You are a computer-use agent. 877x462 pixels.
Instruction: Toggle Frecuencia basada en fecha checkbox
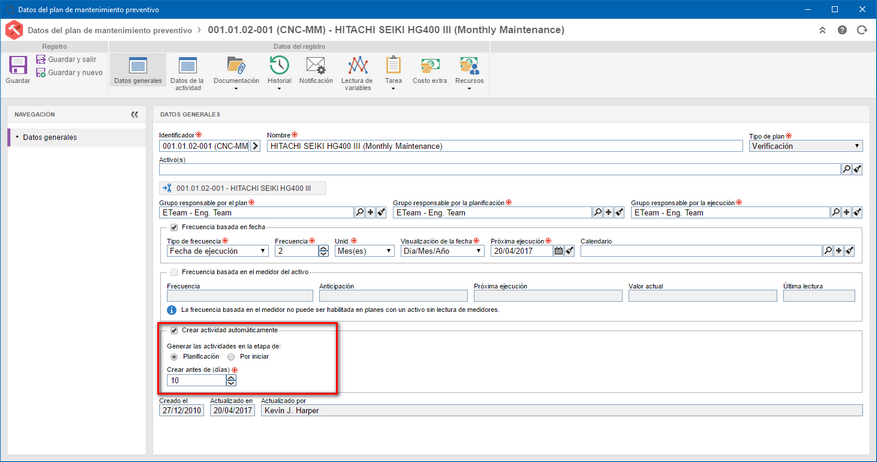(174, 228)
